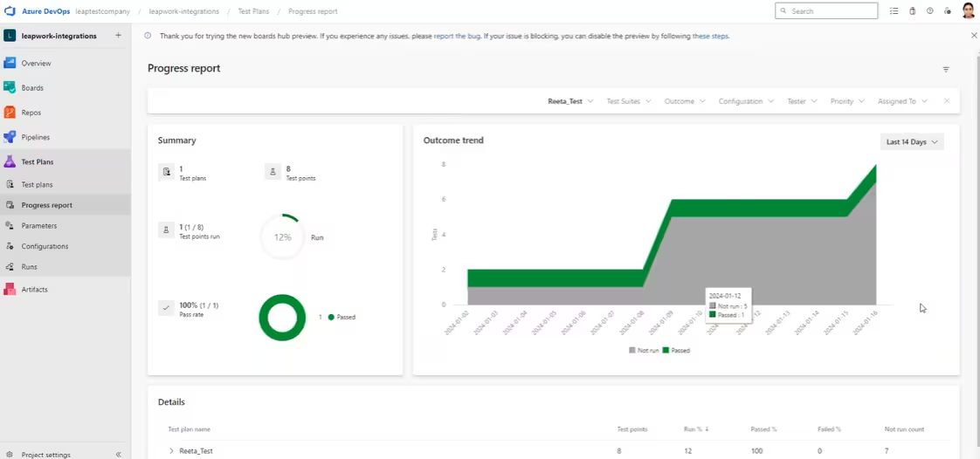Viewport: 980px width, 459px height.
Task: Open the Last 14 Days dropdown
Action: tap(912, 141)
